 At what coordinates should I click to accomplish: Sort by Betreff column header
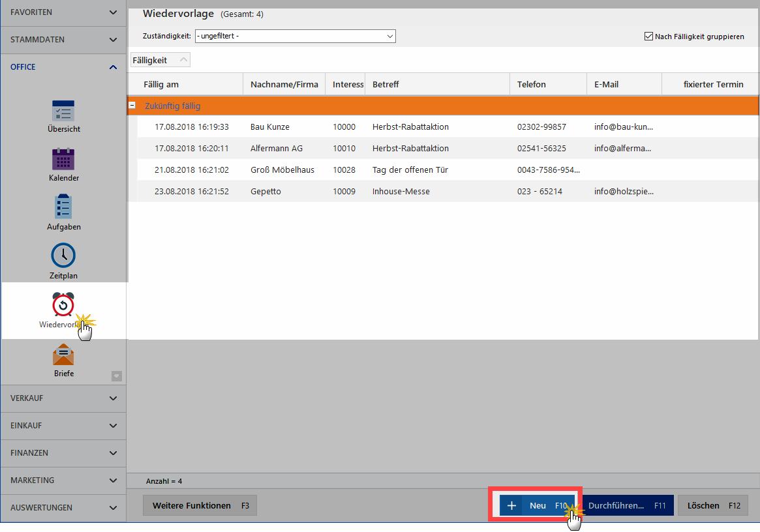(437, 84)
